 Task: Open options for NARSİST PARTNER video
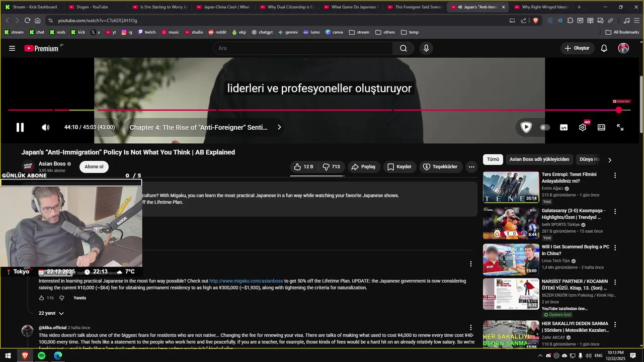(615, 282)
